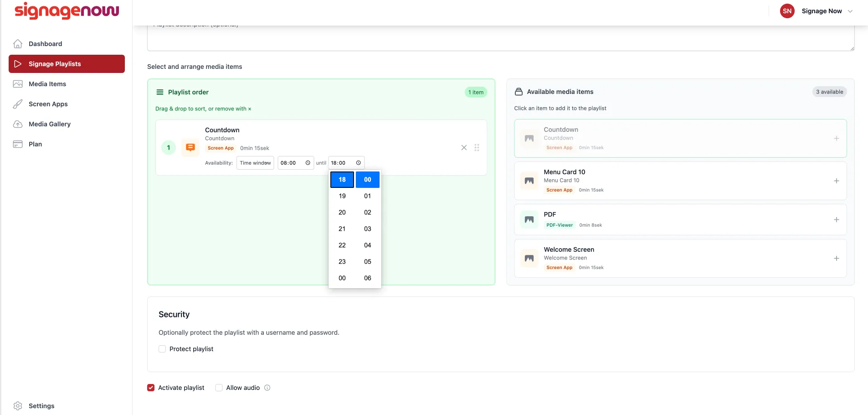
Task: Remove Countdown from the playlist
Action: [x=464, y=148]
